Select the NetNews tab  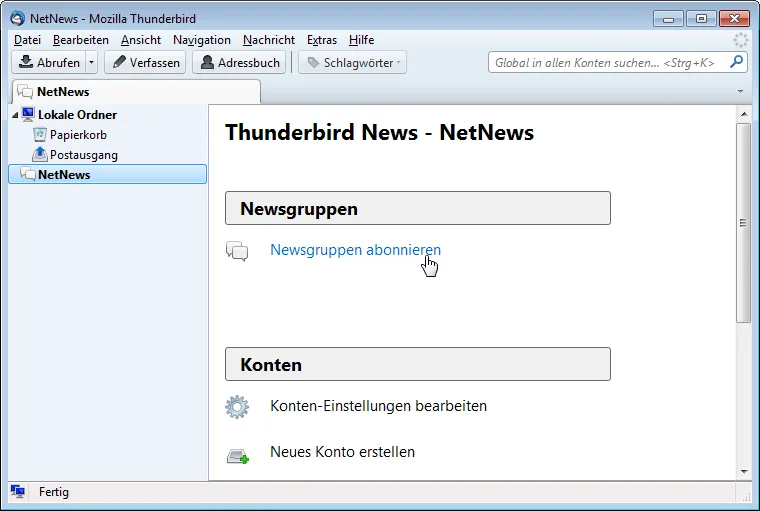[136, 92]
